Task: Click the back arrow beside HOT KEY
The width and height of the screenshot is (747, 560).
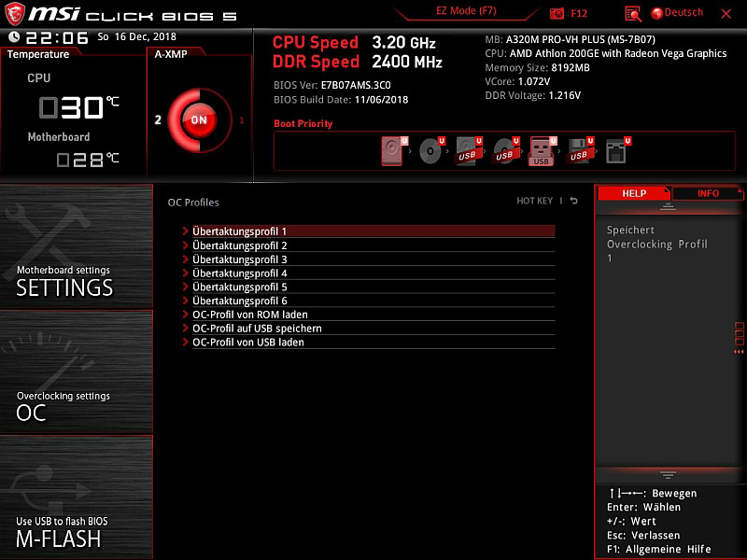Action: click(573, 201)
